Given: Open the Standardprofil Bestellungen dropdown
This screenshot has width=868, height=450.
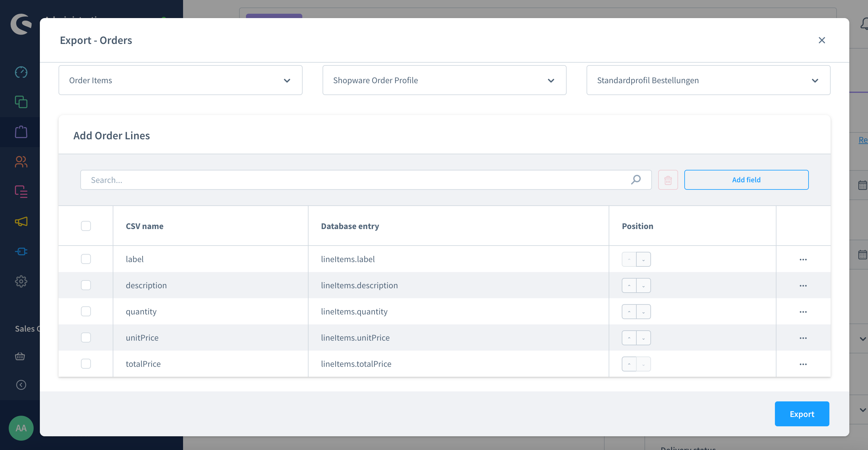Looking at the screenshot, I should pos(708,80).
